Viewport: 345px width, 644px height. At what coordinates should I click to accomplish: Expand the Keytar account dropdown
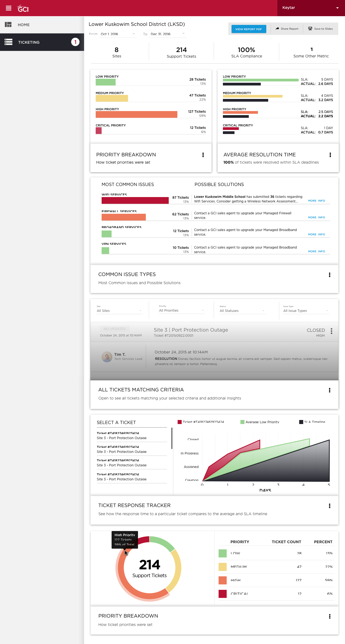(311, 8)
